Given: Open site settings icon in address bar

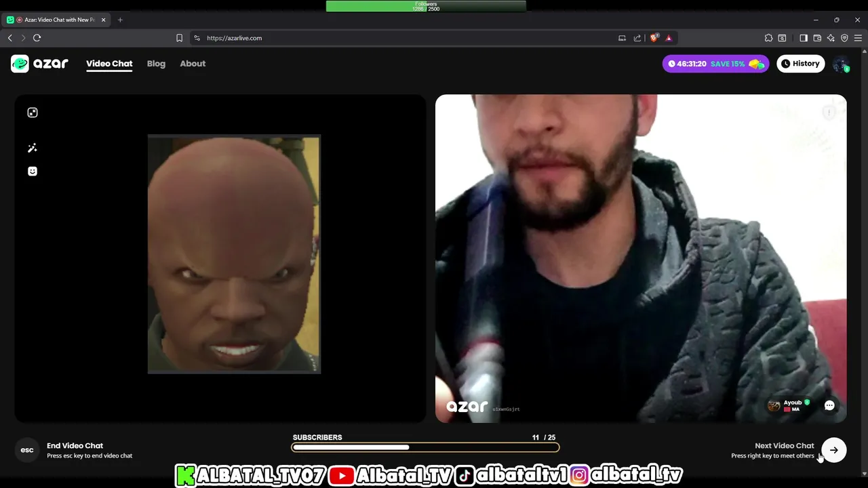Looking at the screenshot, I should [x=197, y=38].
